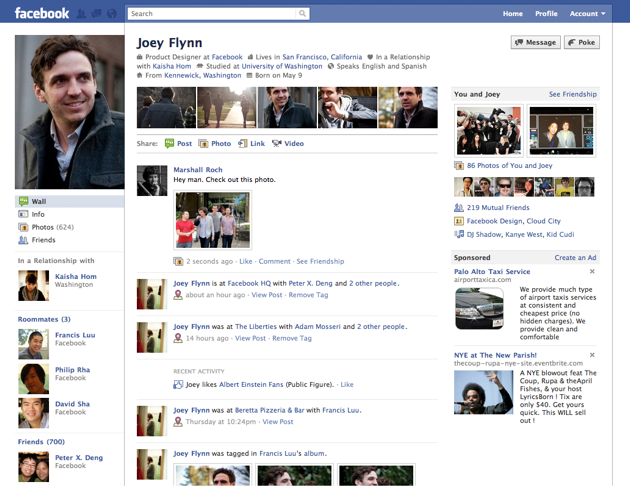The image size is (630, 492).
Task: Click the Facebook logo in header
Action: tap(42, 13)
